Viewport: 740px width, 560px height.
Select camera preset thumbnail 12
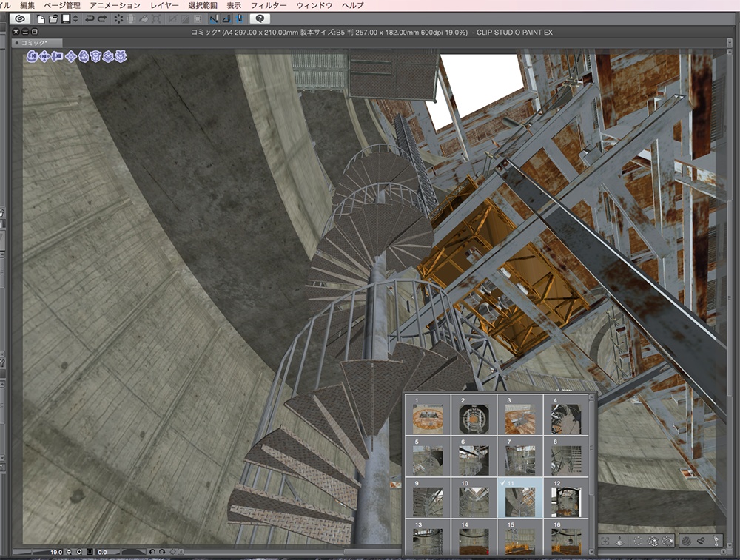point(566,498)
